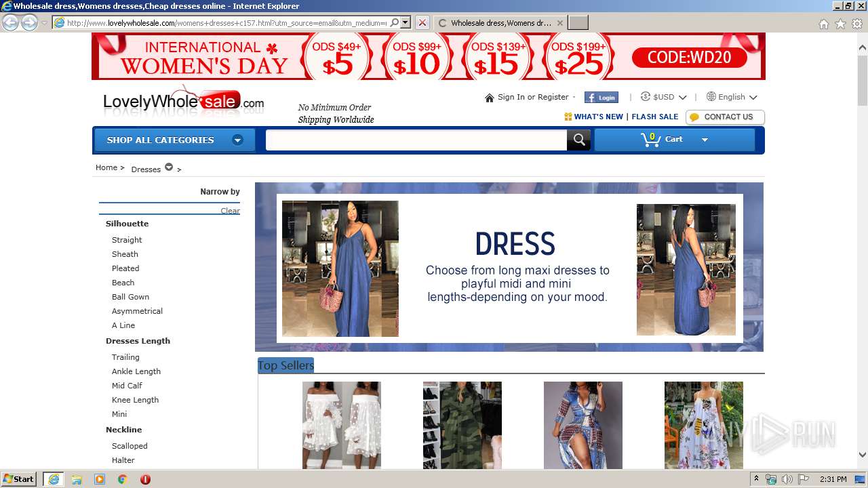Image resolution: width=868 pixels, height=488 pixels.
Task: Click the Action Center flag icon
Action: tap(804, 479)
